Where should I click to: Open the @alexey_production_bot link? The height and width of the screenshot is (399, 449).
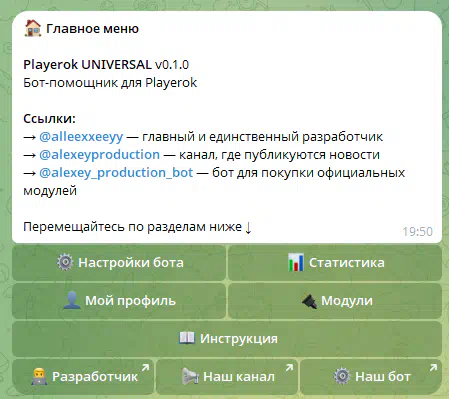click(x=116, y=173)
